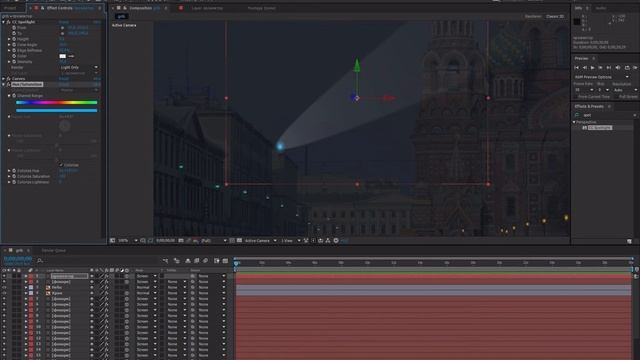Toggle eye visibility of the fourth timeline layer

pyautogui.click(x=4, y=293)
